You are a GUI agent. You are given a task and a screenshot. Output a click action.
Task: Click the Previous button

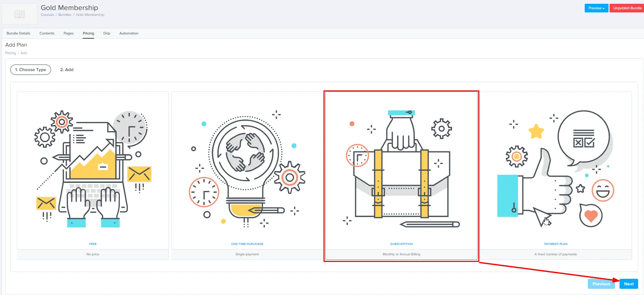[601, 284]
